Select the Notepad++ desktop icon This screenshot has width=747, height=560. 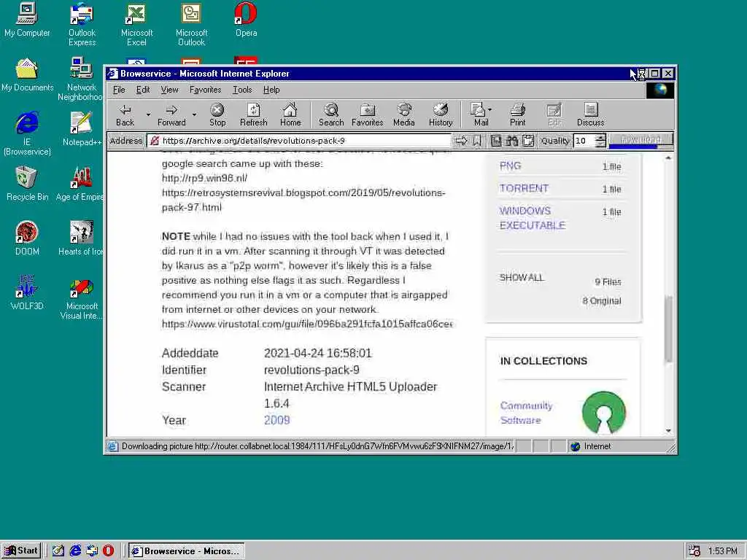click(x=82, y=129)
